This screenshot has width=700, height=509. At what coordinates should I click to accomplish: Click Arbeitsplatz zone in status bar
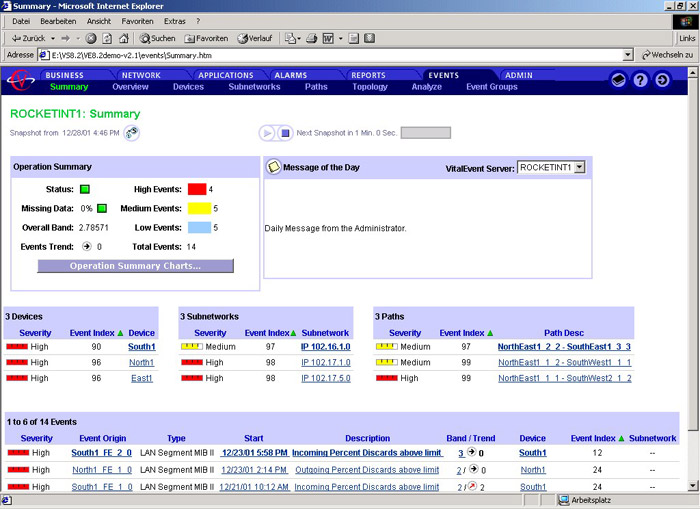(586, 500)
